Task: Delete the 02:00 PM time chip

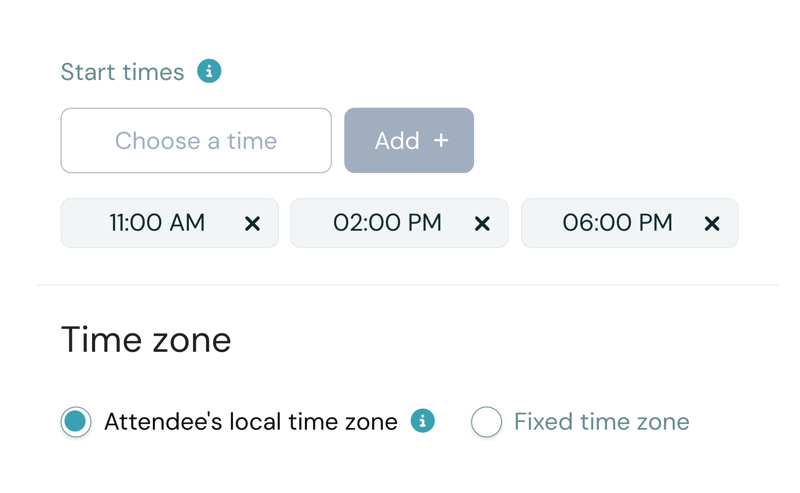Action: pos(482,223)
